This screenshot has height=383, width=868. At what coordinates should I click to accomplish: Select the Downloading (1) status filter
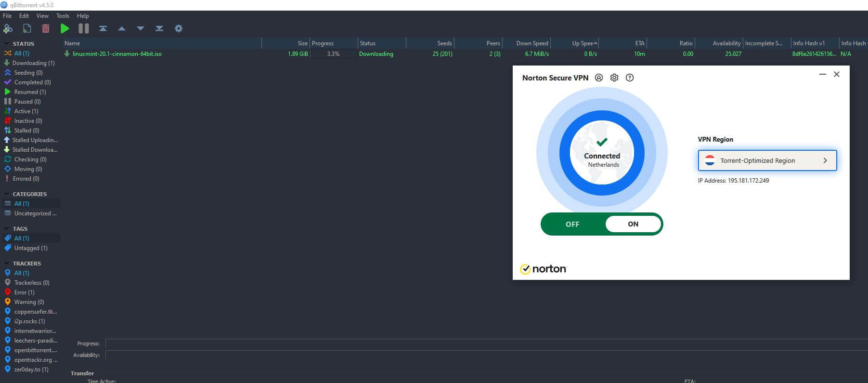pyautogui.click(x=30, y=63)
